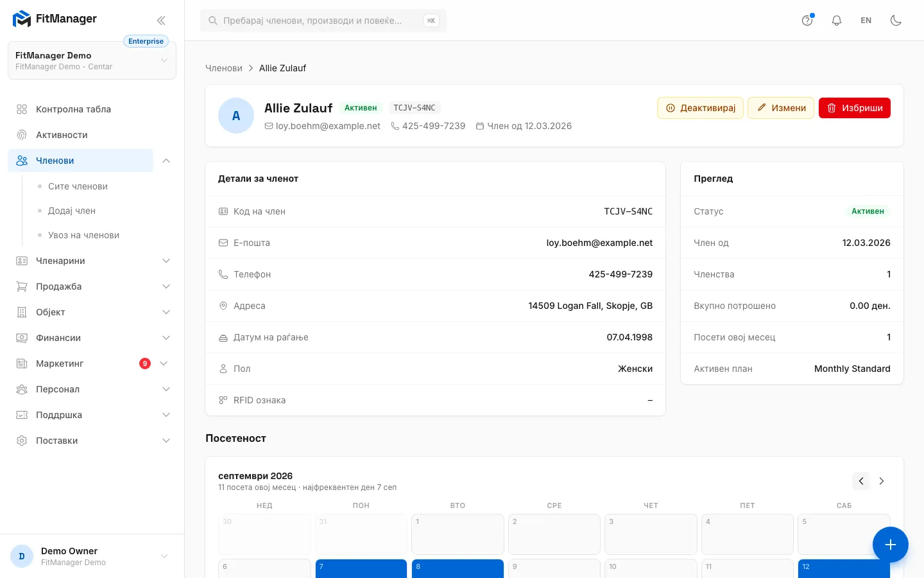924x578 pixels.
Task: Collapse the sidebar with double-chevron icon
Action: pyautogui.click(x=161, y=21)
